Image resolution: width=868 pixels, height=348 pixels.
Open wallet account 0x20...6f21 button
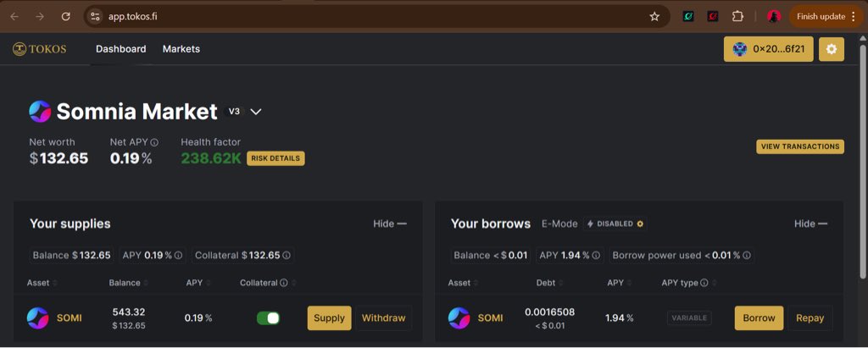click(x=768, y=49)
